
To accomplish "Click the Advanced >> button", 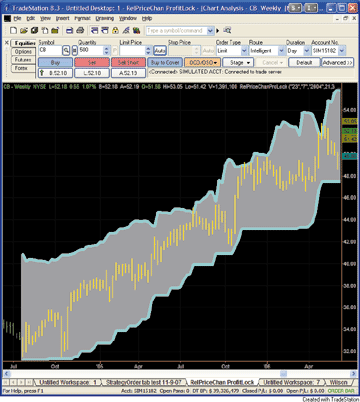I will (338, 62).
